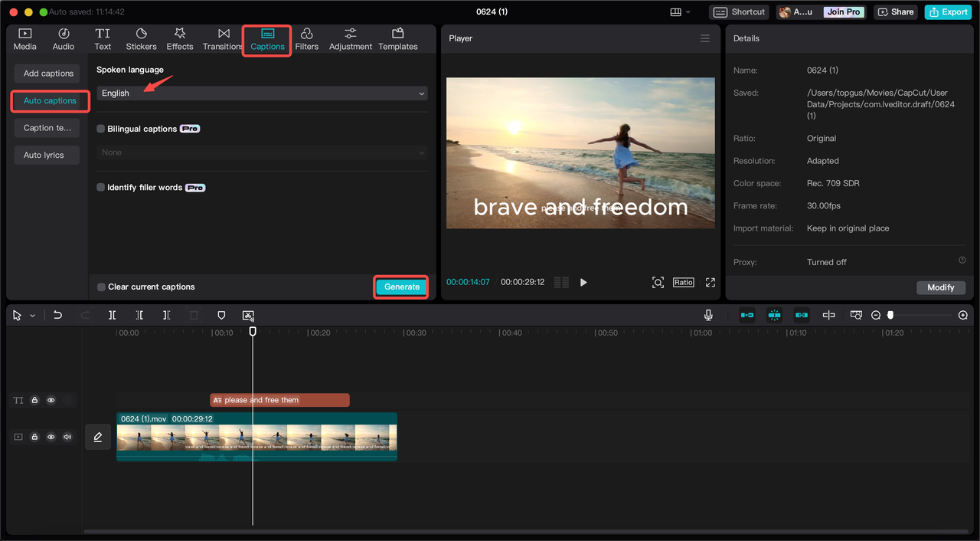
Task: Click the proxy help question mark icon
Action: point(962,261)
